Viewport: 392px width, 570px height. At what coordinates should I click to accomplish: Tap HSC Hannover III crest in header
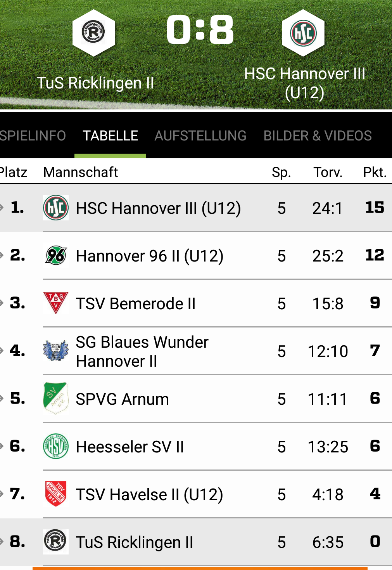tap(303, 33)
